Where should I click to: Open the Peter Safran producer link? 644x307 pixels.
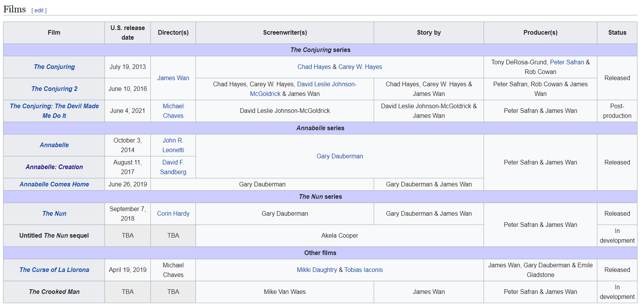[x=566, y=62]
